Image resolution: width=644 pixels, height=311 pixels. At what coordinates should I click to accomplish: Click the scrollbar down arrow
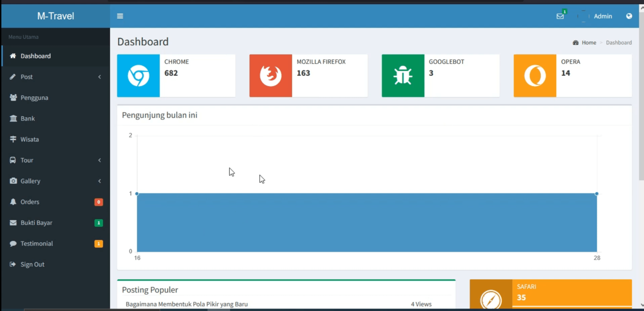tap(642, 305)
